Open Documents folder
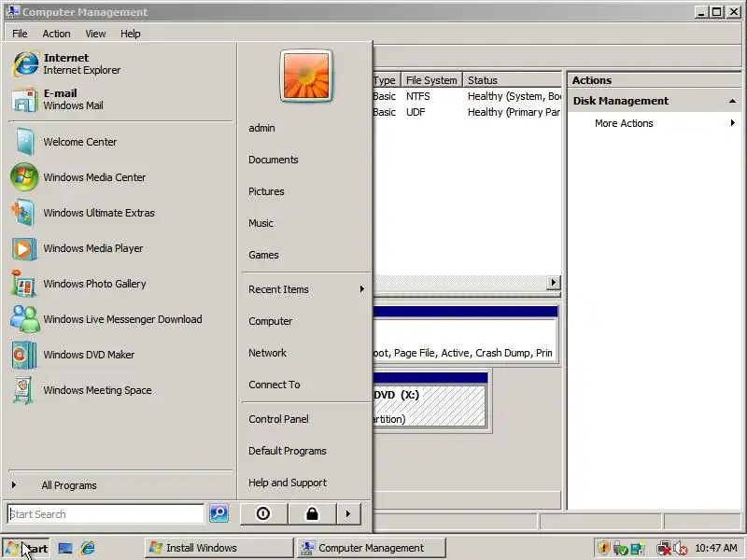The width and height of the screenshot is (747, 560). (x=306, y=160)
